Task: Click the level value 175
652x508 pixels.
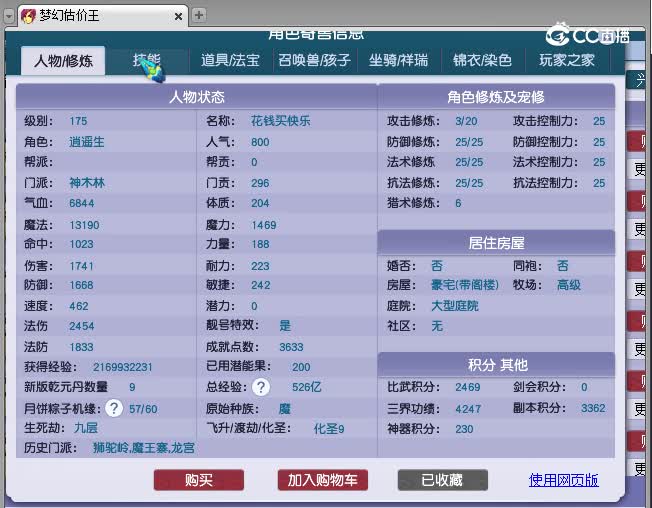Action: [x=78, y=121]
